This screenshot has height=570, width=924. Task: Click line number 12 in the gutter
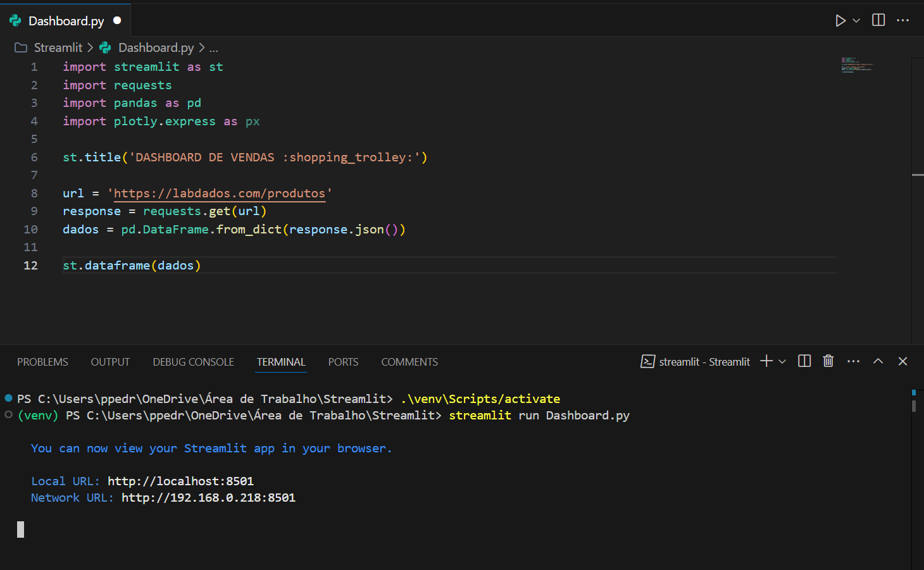click(30, 266)
